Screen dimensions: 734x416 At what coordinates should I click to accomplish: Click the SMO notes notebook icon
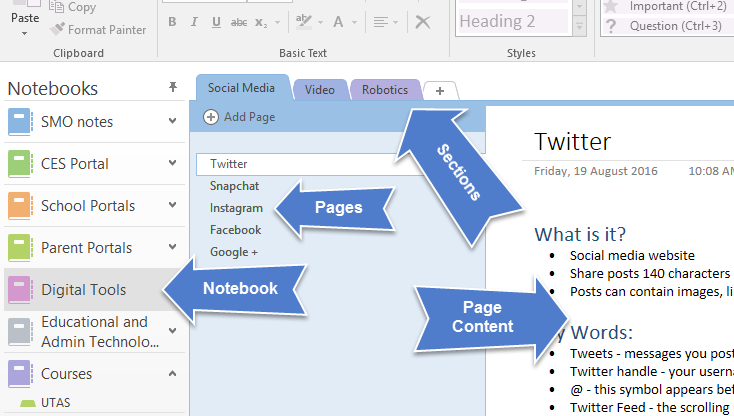(x=20, y=122)
